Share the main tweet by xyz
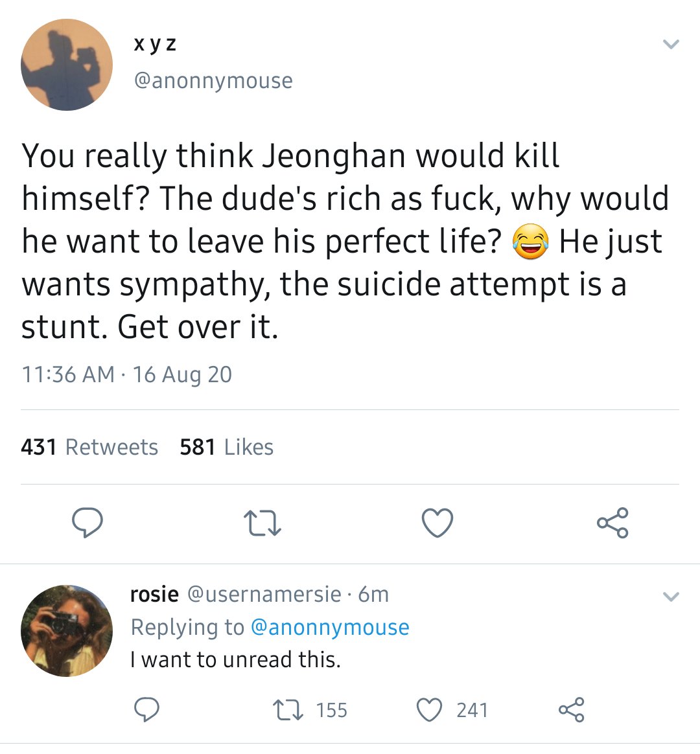Viewport: 700px width, 754px height. tap(612, 522)
